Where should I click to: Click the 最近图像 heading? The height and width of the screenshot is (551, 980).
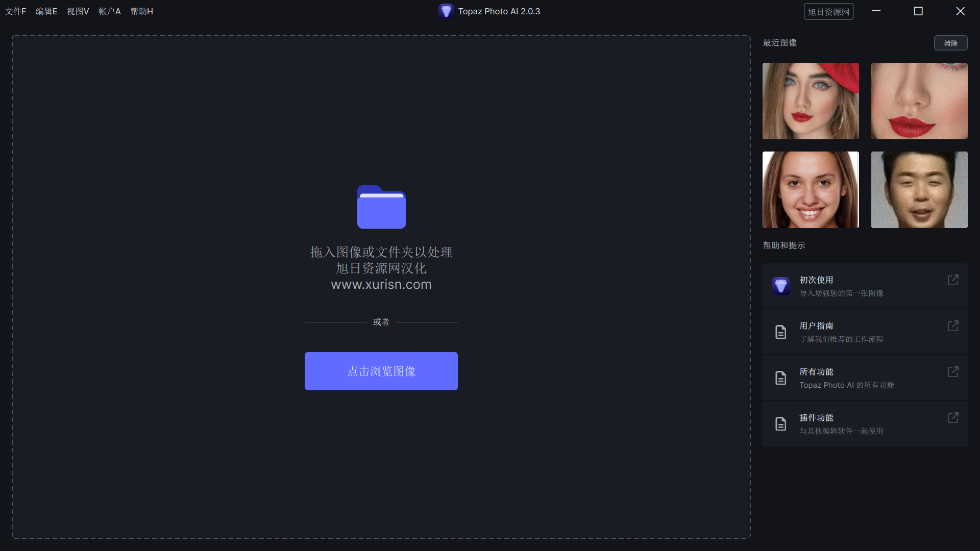click(x=779, y=43)
